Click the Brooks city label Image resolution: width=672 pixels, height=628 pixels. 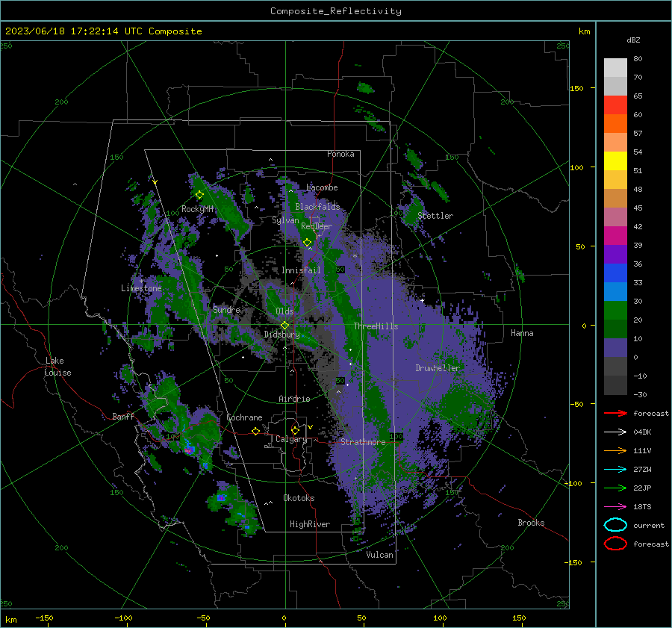click(x=531, y=523)
